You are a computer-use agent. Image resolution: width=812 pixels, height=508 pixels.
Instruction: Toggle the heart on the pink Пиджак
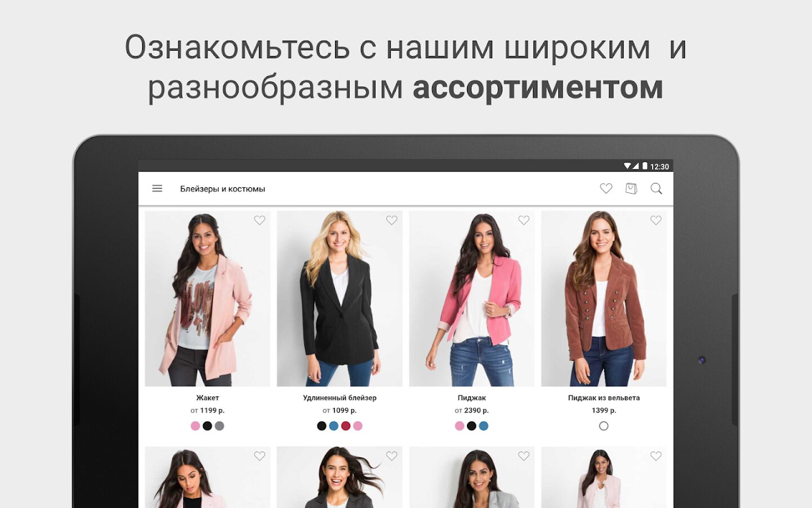pyautogui.click(x=524, y=220)
